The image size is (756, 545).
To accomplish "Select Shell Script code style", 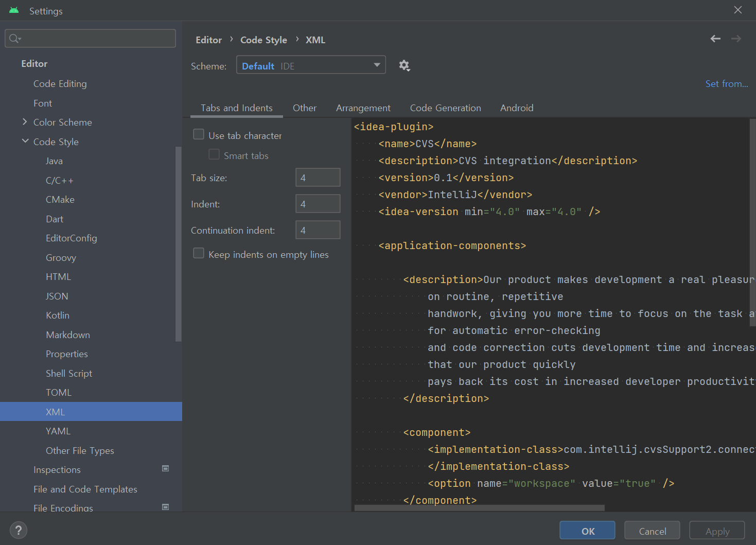I will click(69, 373).
